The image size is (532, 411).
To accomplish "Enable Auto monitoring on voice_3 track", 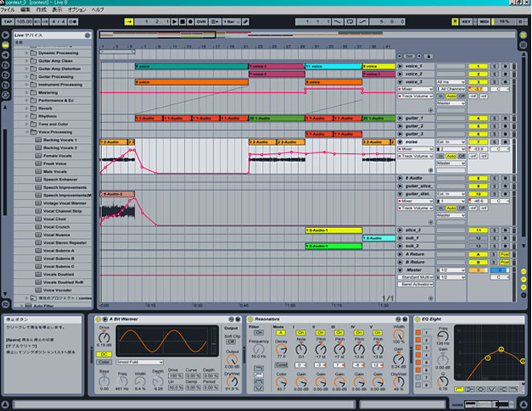I will 451,96.
